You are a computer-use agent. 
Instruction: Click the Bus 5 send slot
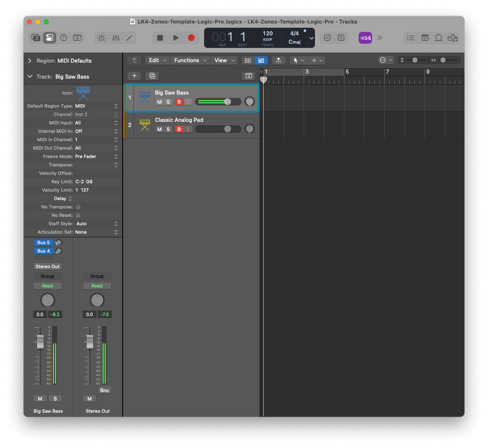point(44,242)
